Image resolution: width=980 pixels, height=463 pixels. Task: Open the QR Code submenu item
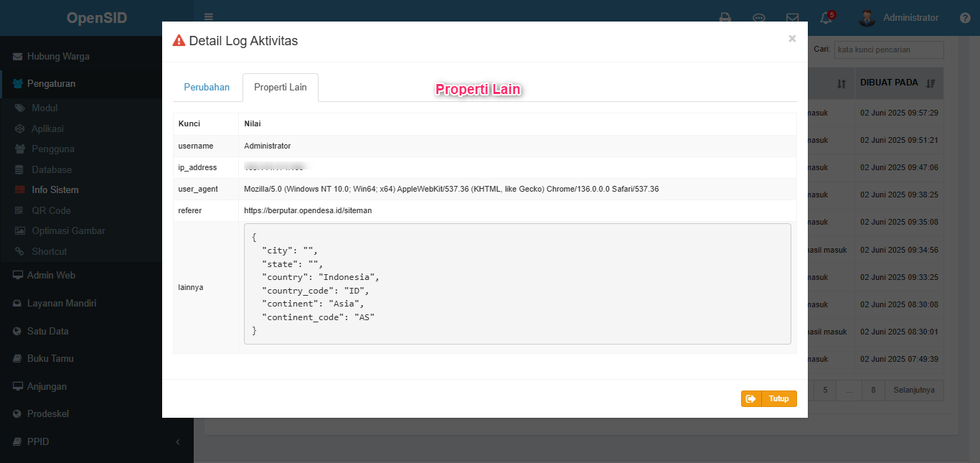coord(51,210)
